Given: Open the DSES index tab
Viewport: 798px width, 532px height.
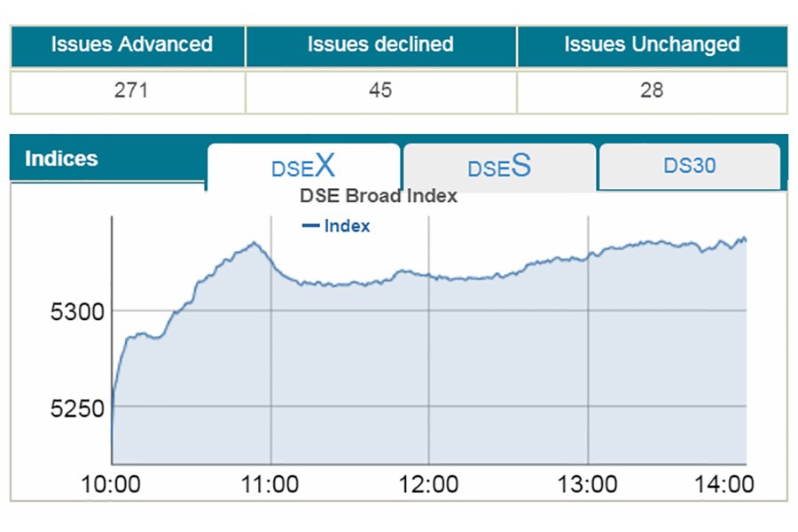Looking at the screenshot, I should pos(499,167).
